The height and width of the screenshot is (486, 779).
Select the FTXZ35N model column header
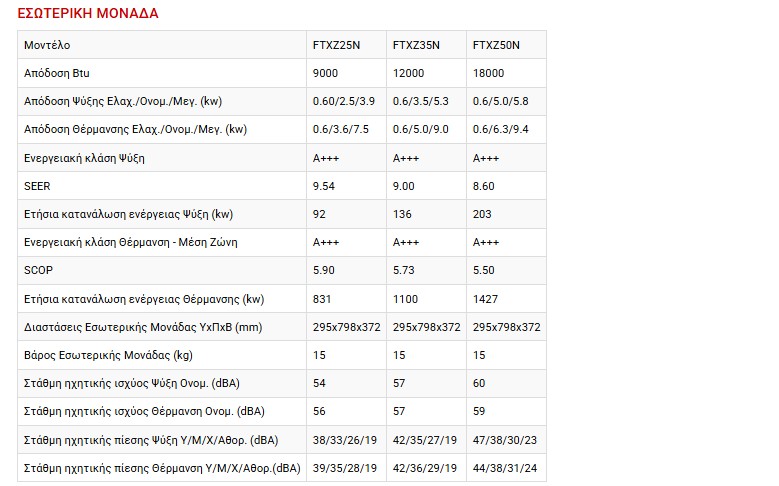tap(416, 45)
